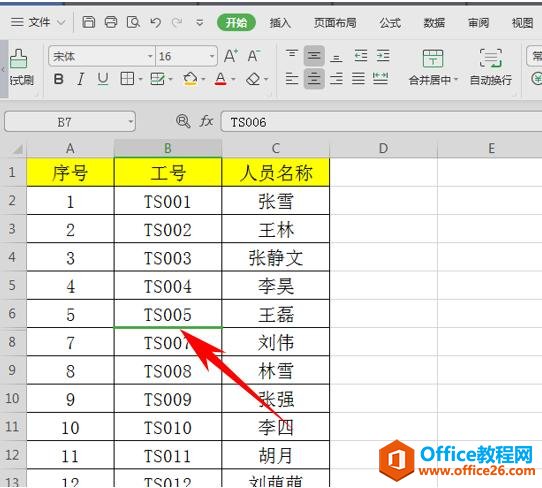The image size is (542, 488).
Task: Select cell containing 工号
Action: pos(168,172)
